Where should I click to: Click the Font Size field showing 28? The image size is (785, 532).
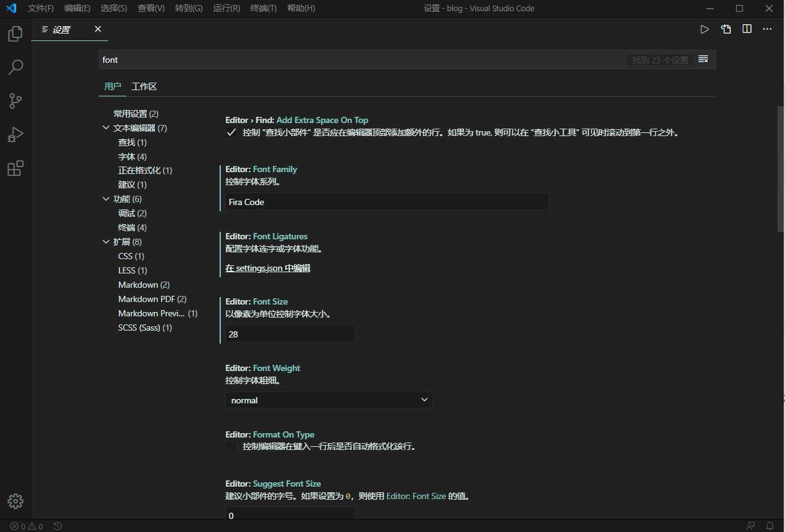(x=290, y=334)
